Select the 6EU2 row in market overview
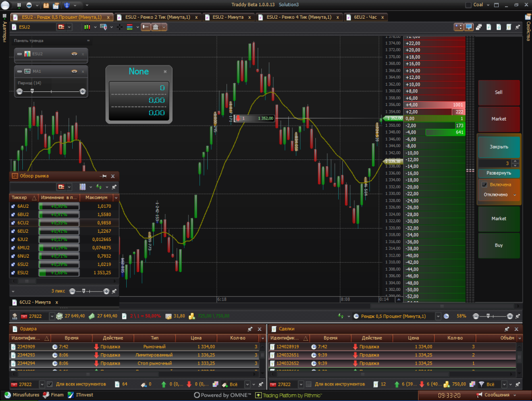Viewport: 532px width, 401px height. point(23,231)
